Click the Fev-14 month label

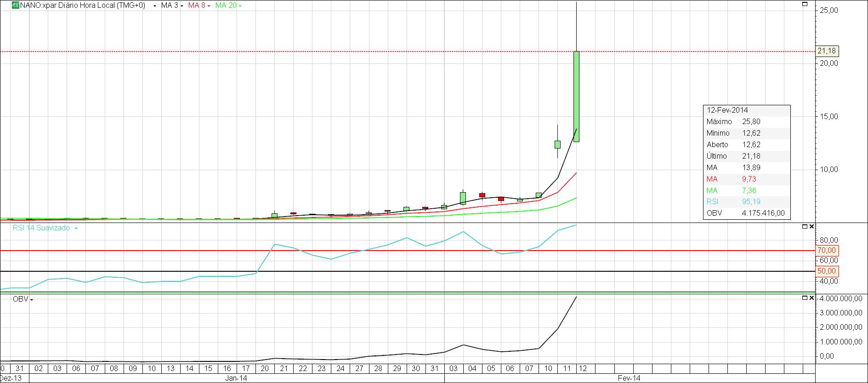(x=629, y=378)
